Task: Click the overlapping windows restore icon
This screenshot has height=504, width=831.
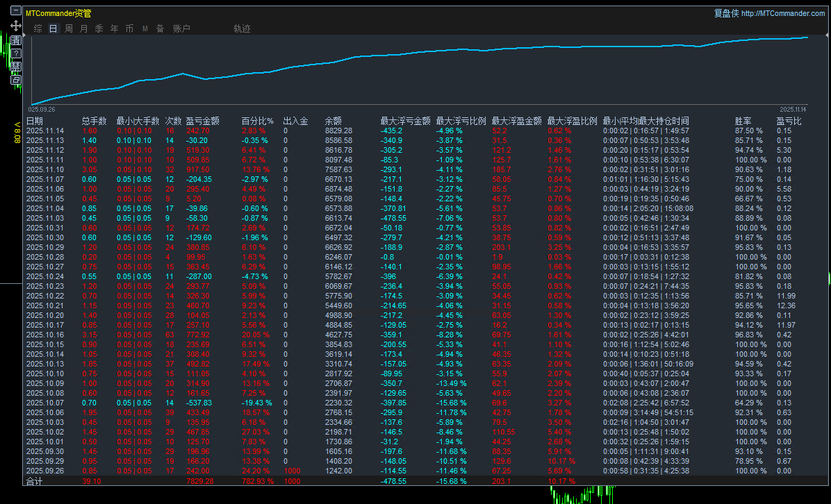Action: coord(16,80)
